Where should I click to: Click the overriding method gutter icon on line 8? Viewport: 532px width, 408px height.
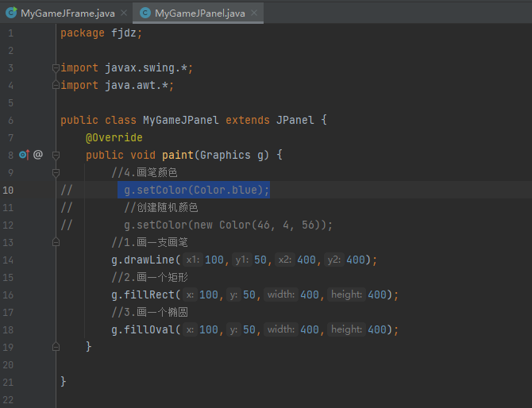25,155
